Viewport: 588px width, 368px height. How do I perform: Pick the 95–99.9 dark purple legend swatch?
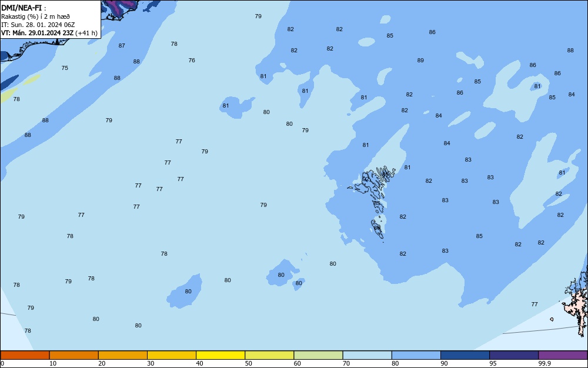pyautogui.click(x=514, y=355)
